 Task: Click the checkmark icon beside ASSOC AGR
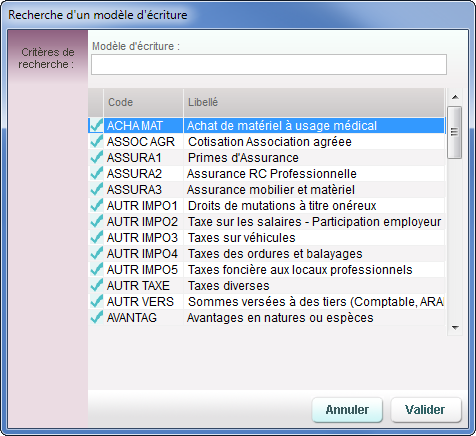tap(96, 141)
